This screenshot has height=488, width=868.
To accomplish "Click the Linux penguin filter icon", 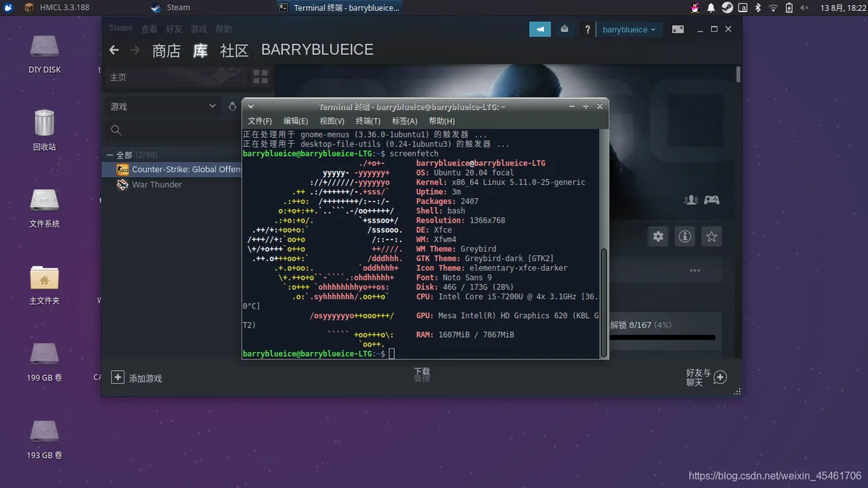I will [232, 106].
